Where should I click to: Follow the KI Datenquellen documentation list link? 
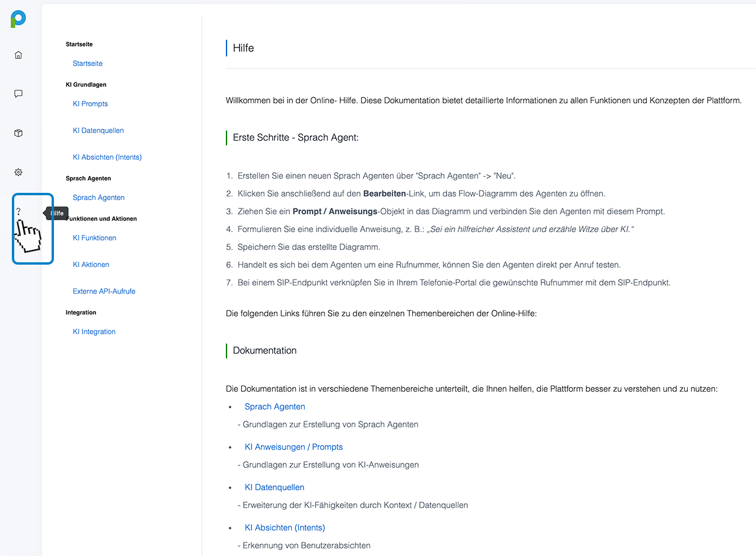click(275, 487)
